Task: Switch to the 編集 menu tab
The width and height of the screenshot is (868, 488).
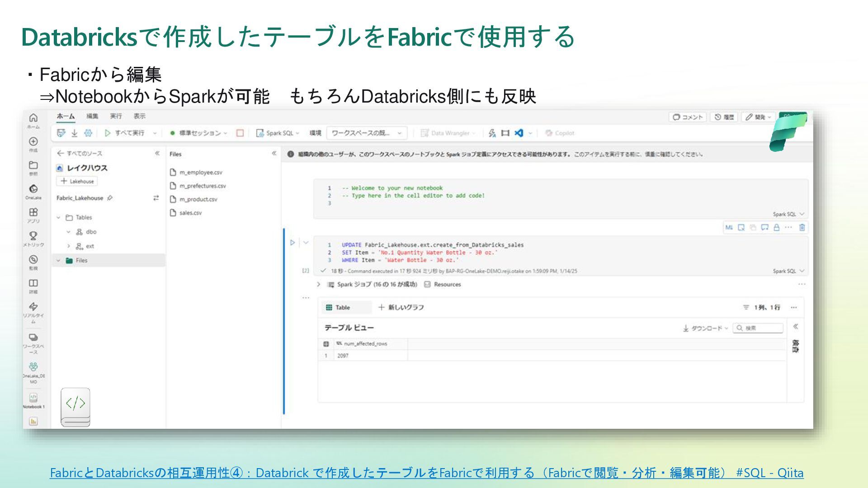Action: pos(92,116)
